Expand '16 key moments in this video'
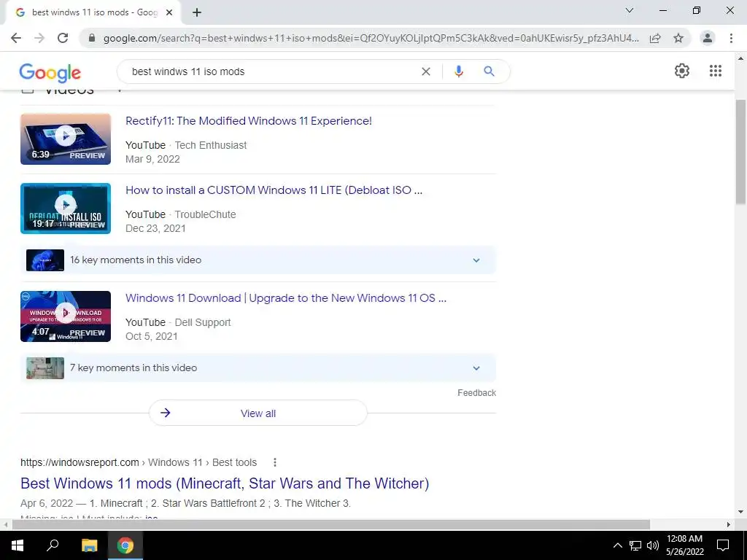Image resolution: width=747 pixels, height=560 pixels. coord(258,260)
